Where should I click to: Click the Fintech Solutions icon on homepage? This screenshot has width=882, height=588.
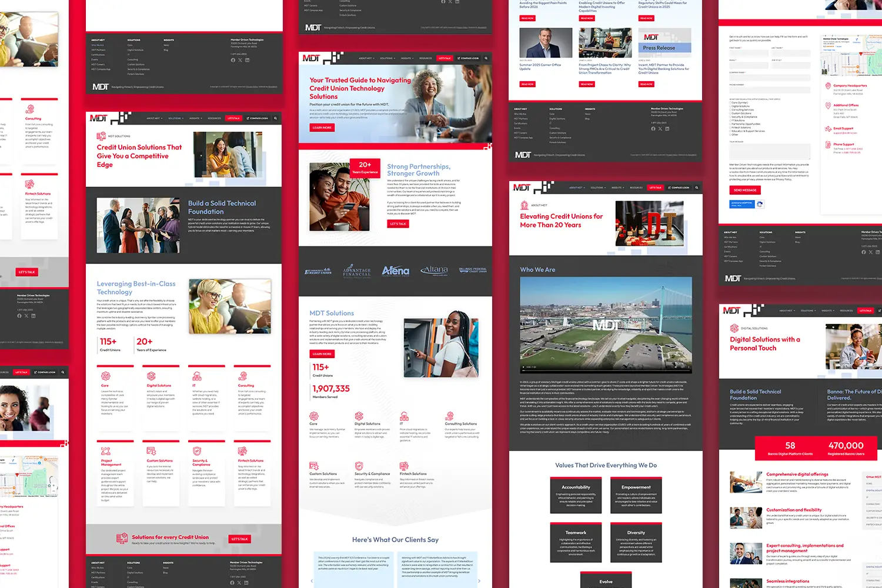(403, 466)
